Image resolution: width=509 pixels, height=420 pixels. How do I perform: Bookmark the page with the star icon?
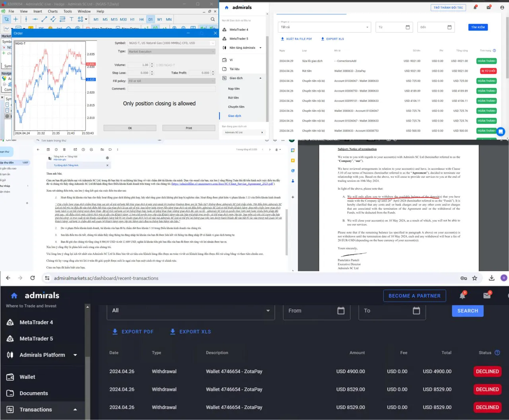point(474,278)
